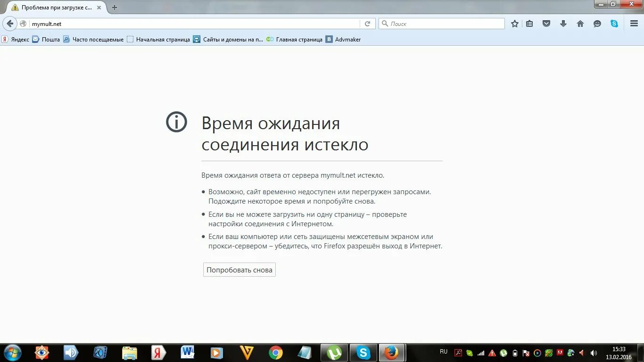Screen dimensions: 644x362
Task: Open 'Сайты и домены на п...' bookmark
Action: click(x=228, y=40)
